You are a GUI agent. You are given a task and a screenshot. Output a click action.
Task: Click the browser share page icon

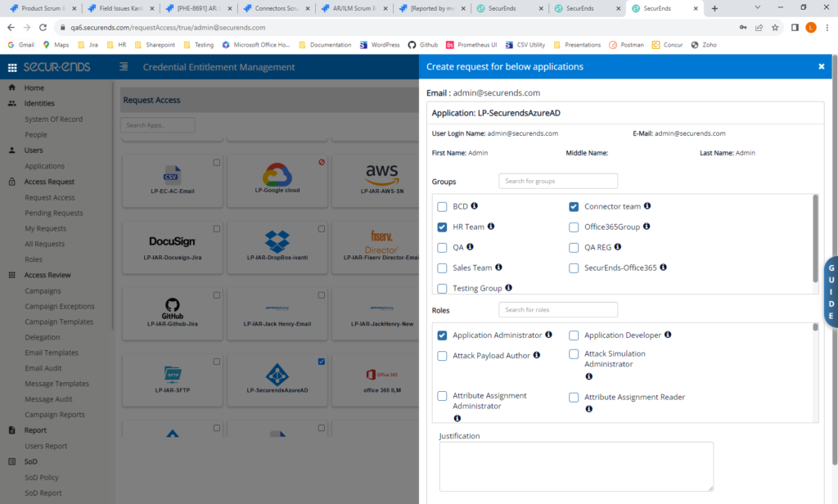pos(759,27)
